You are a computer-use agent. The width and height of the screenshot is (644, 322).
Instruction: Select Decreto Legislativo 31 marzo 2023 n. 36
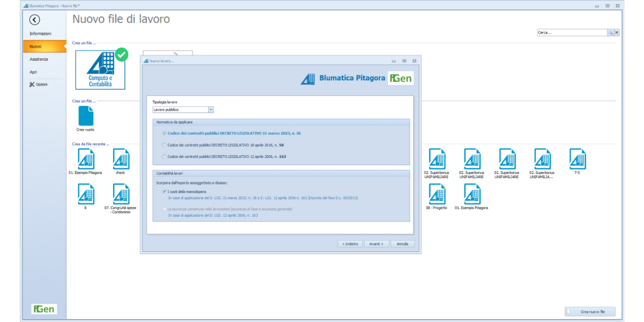click(x=164, y=133)
